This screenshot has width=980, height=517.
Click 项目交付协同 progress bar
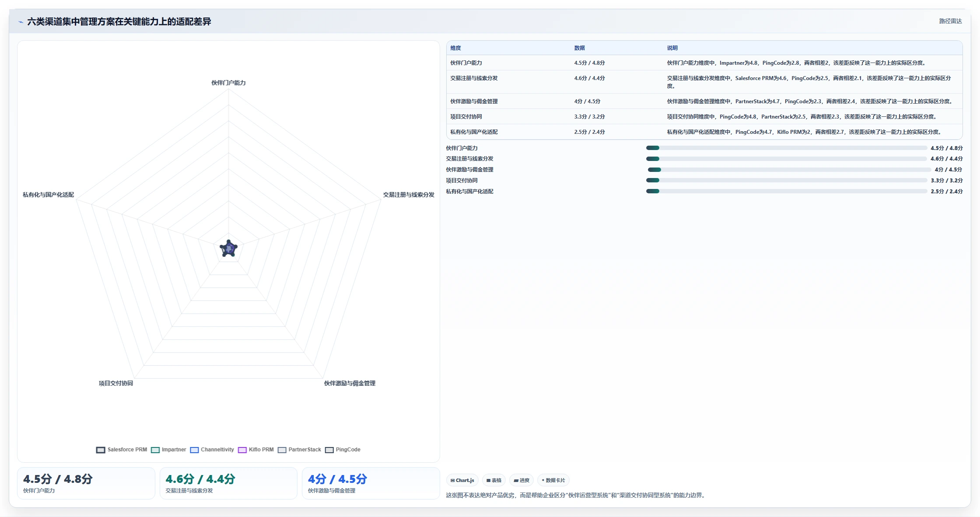pos(787,180)
